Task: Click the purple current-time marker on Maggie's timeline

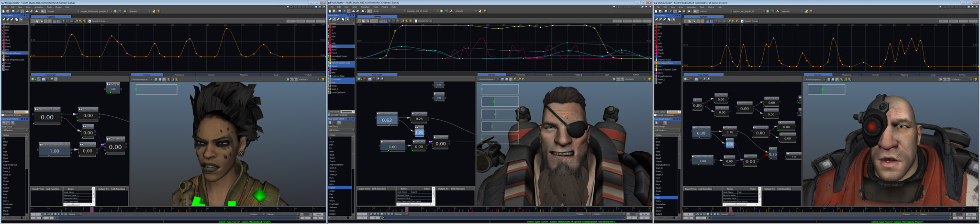Action: point(91,209)
